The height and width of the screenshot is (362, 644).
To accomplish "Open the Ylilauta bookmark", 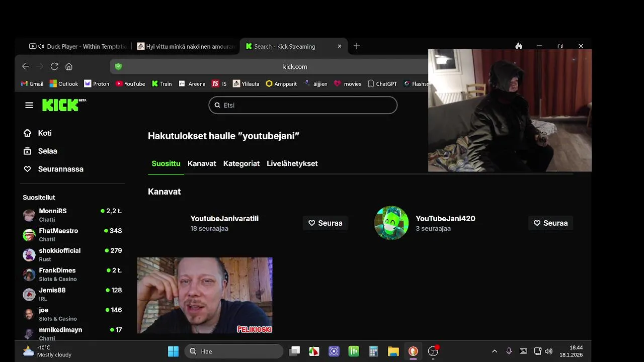I will (247, 84).
